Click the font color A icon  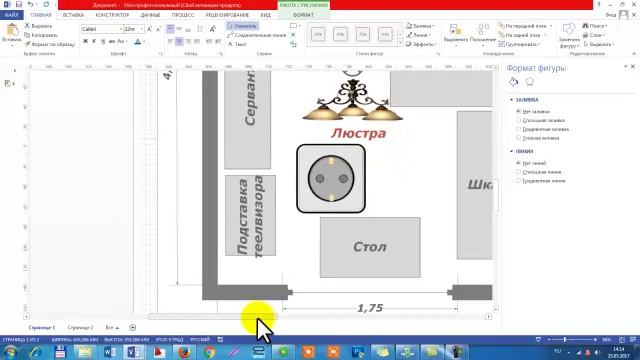tap(138, 41)
